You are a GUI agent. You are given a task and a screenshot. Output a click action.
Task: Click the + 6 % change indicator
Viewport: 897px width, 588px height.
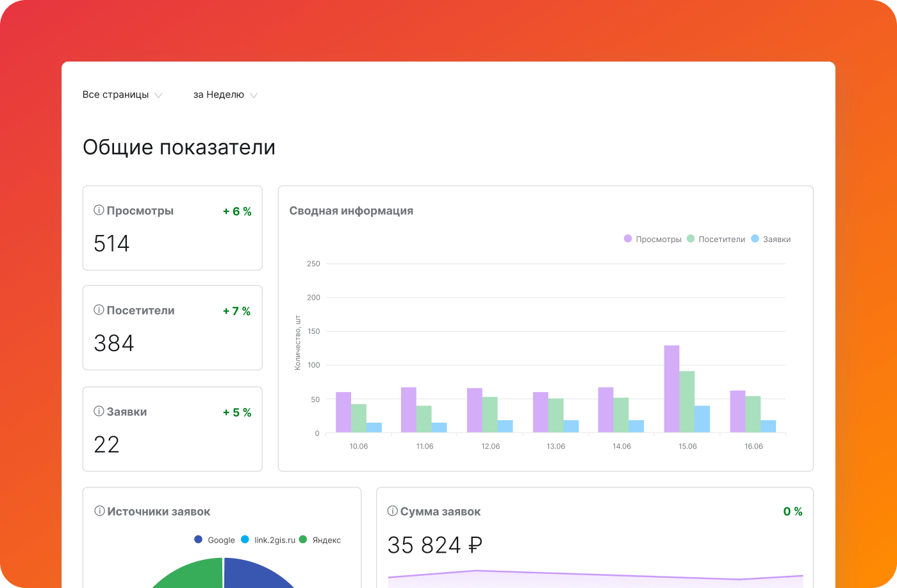(237, 211)
